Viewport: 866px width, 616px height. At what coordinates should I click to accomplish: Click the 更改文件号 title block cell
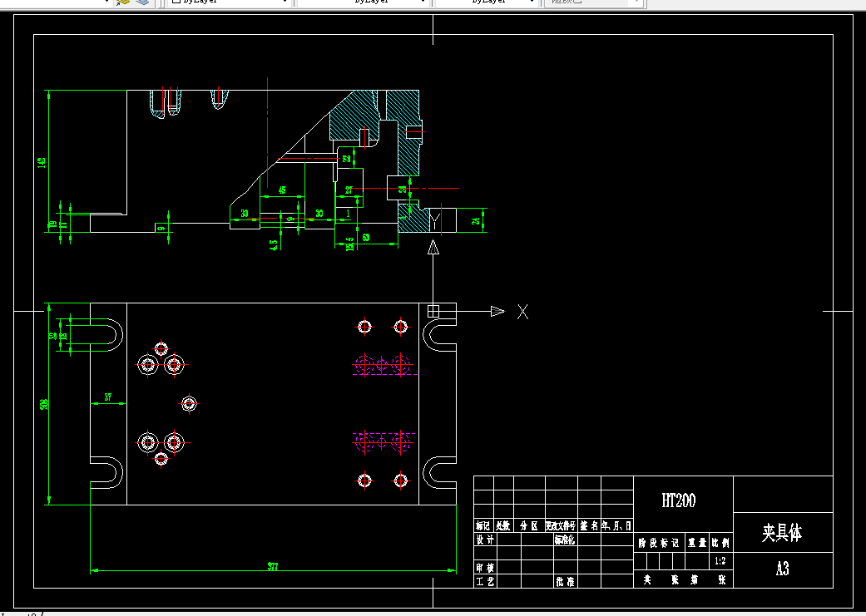click(561, 526)
